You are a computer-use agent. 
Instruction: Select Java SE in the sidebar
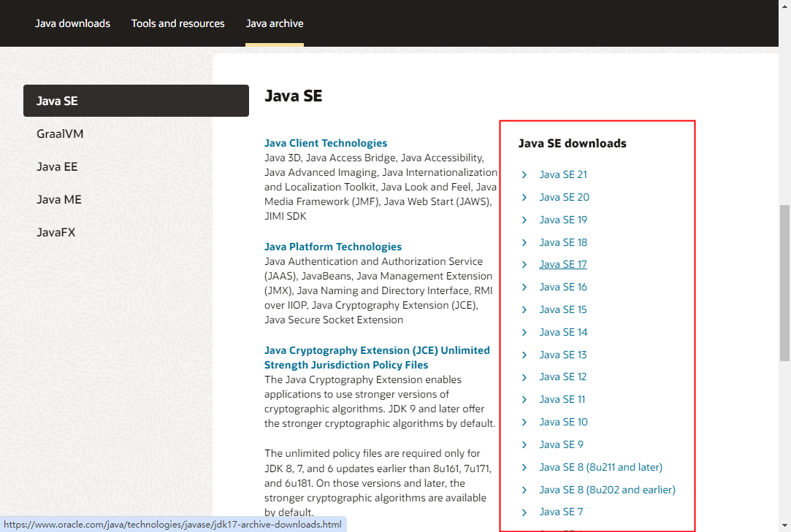pyautogui.click(x=136, y=101)
